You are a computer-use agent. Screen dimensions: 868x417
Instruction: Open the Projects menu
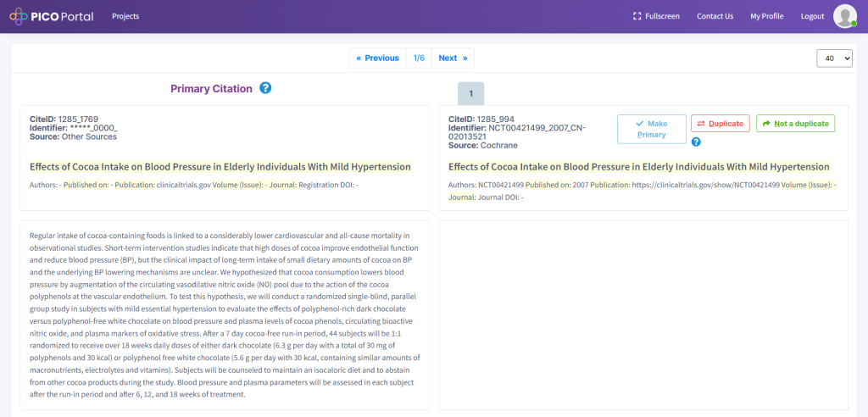point(125,16)
